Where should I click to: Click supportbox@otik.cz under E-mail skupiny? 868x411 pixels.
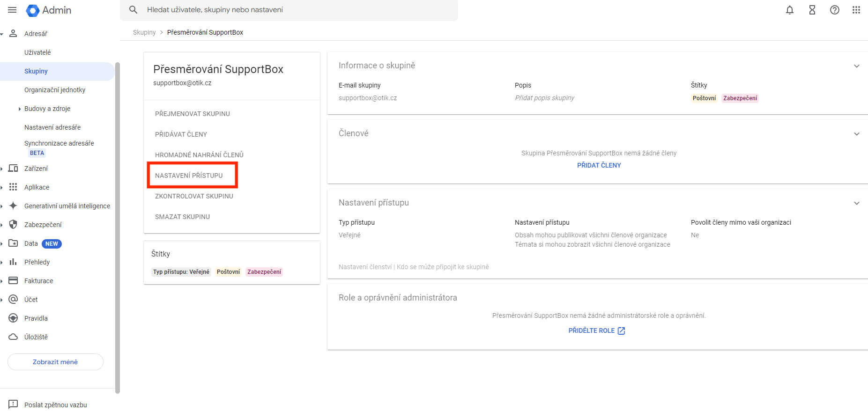click(x=368, y=98)
